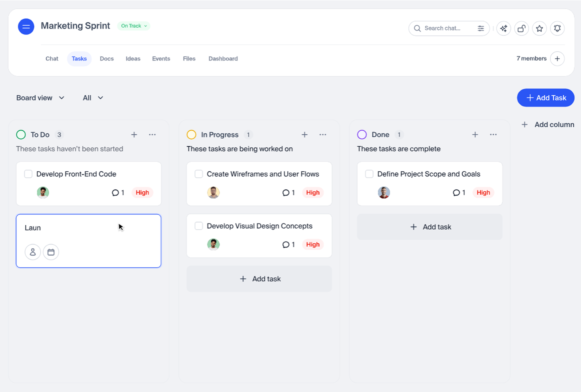
Task: Open the Dashboard tab
Action: point(223,59)
